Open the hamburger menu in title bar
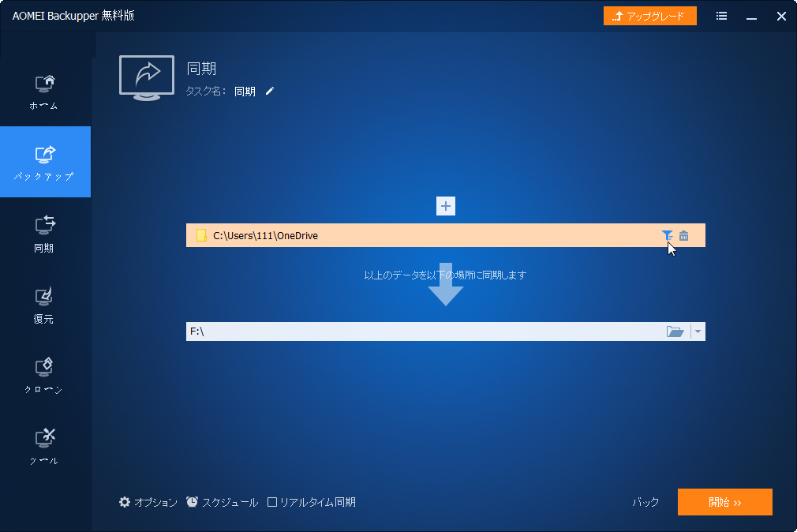Viewport: 797px width, 532px height. tap(721, 17)
